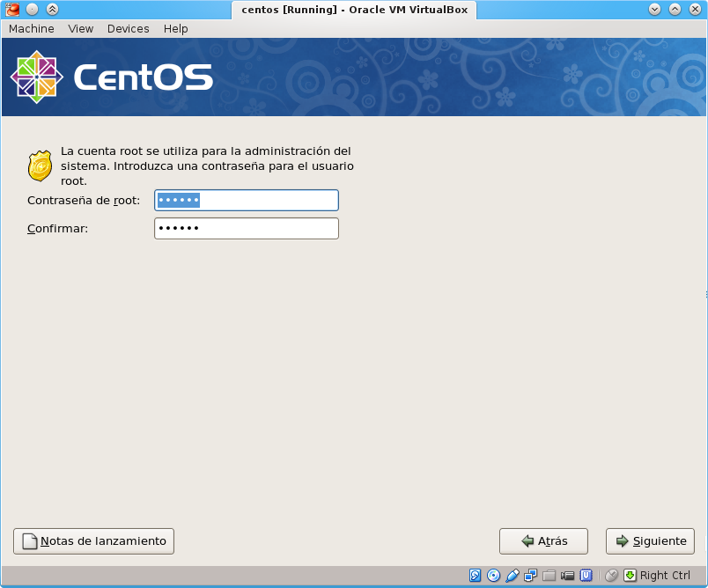Click the round sticky dot title bar button
Screen dimensions: 708x588
click(32, 9)
